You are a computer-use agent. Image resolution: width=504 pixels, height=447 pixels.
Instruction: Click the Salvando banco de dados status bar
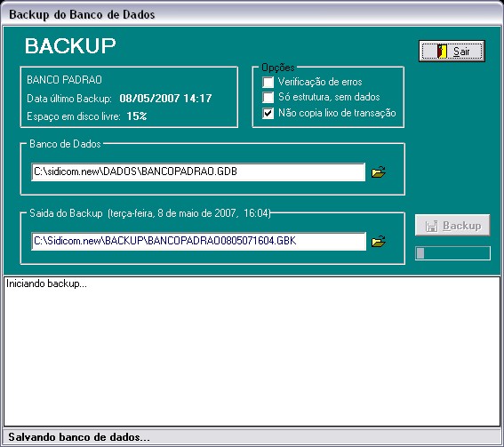click(x=252, y=437)
